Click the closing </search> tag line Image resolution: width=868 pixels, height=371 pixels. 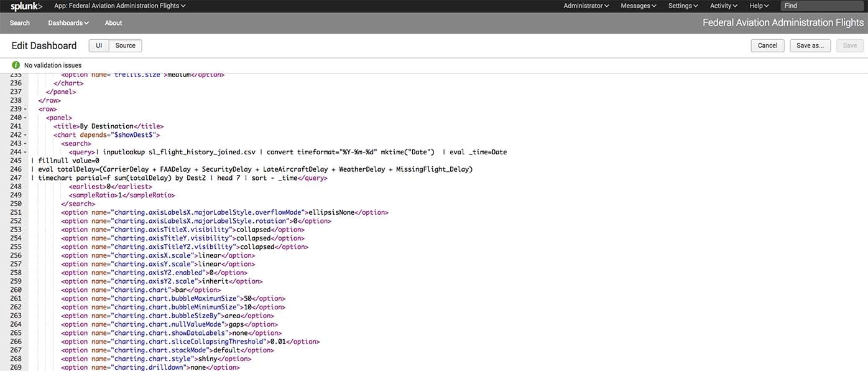point(78,204)
